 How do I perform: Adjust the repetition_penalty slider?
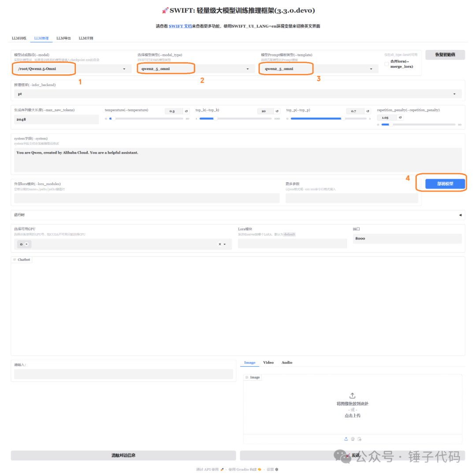click(418, 124)
